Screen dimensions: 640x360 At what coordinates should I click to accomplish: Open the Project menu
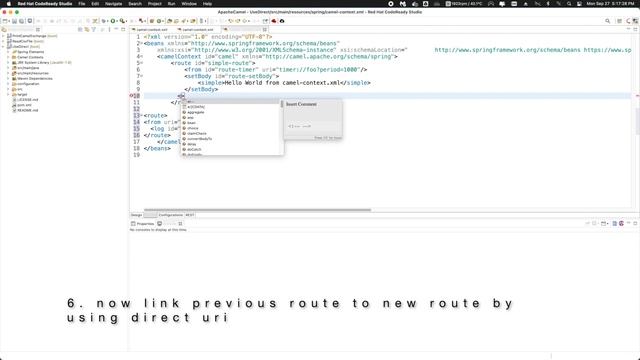coord(155,4)
